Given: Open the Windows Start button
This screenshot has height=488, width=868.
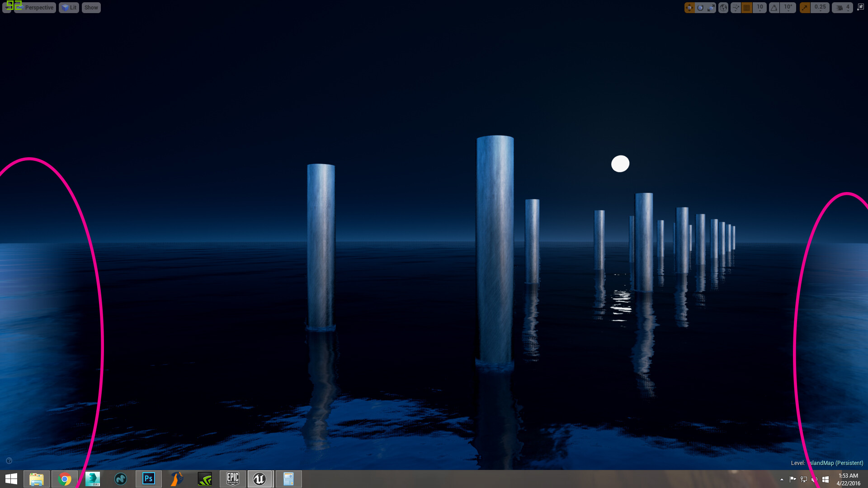Looking at the screenshot, I should 11,479.
